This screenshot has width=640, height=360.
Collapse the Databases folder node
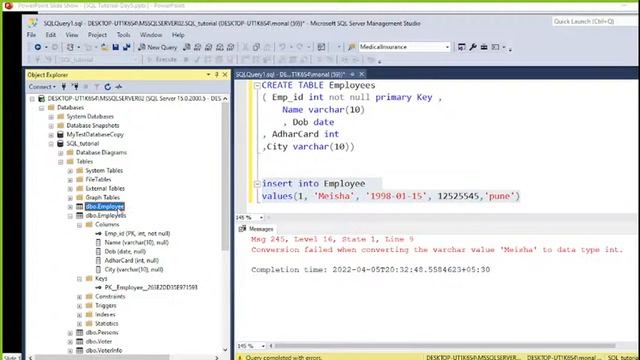click(41, 108)
